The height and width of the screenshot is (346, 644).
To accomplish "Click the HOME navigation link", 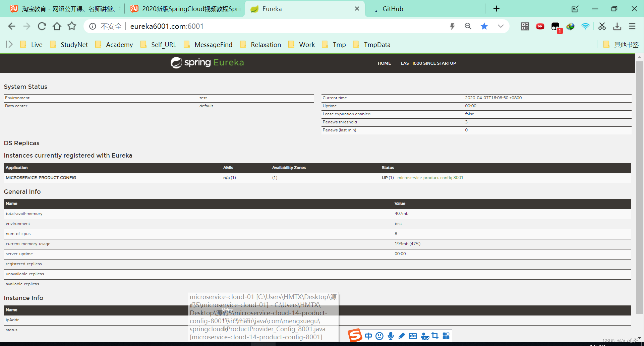I will 384,63.
